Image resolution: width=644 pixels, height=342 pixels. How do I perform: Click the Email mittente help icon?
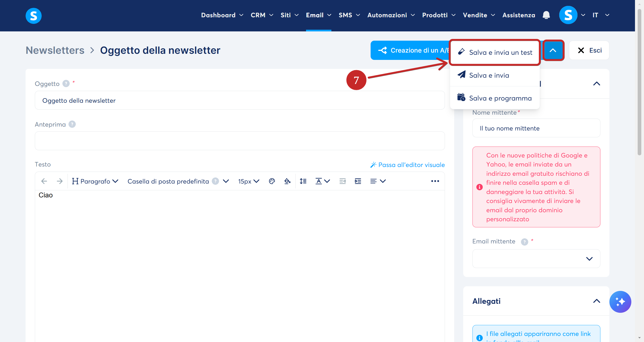point(524,241)
